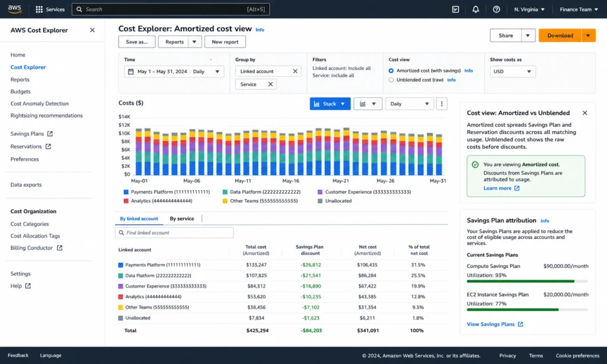This screenshot has height=364, width=607.
Task: Select Amortized cost (with savings) radio
Action: click(x=391, y=71)
